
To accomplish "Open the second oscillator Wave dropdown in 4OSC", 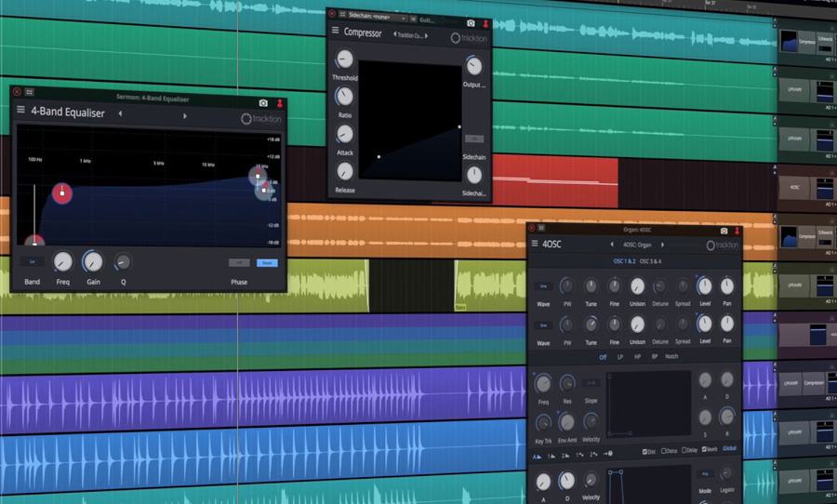I will pyautogui.click(x=543, y=325).
